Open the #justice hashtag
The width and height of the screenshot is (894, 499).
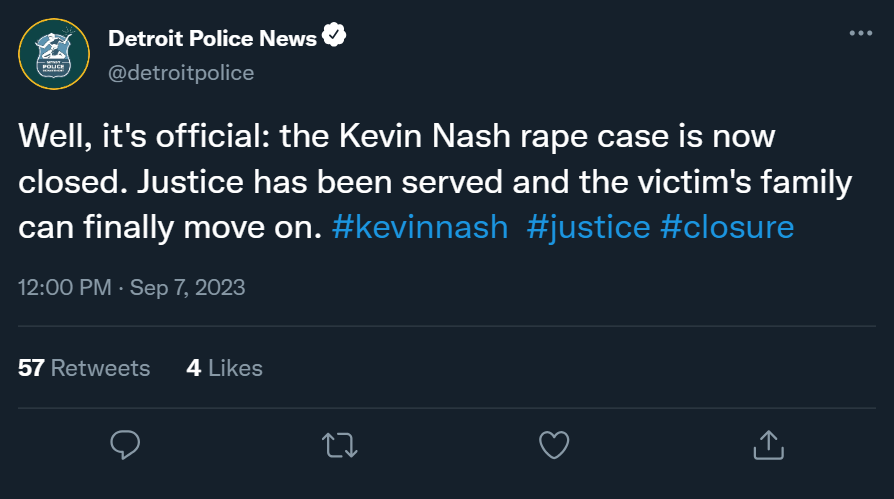pyautogui.click(x=587, y=227)
